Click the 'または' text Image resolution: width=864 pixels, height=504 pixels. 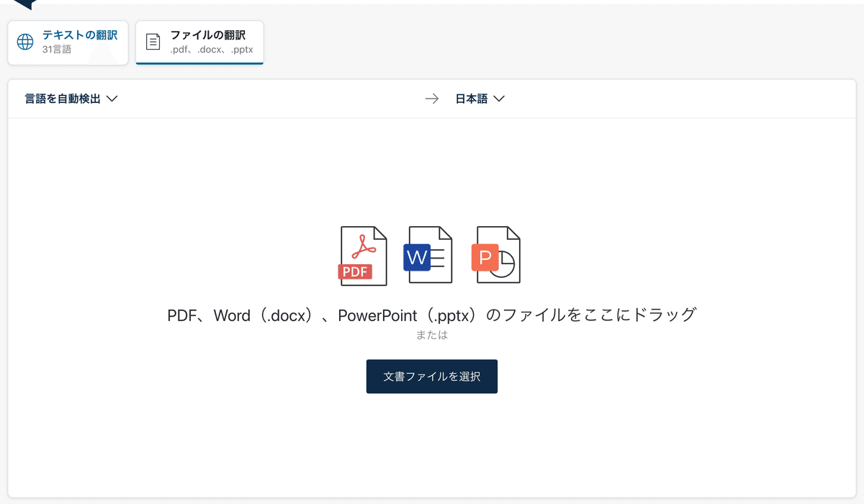coord(432,336)
